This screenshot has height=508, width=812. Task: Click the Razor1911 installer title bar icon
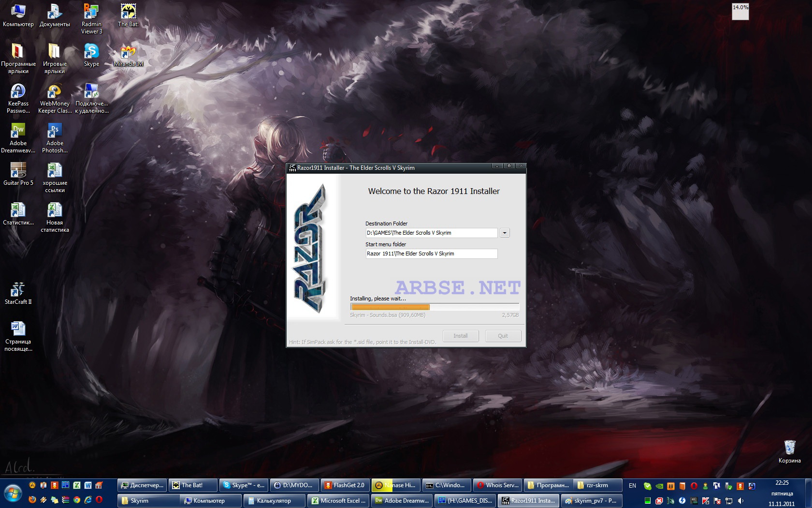point(292,168)
